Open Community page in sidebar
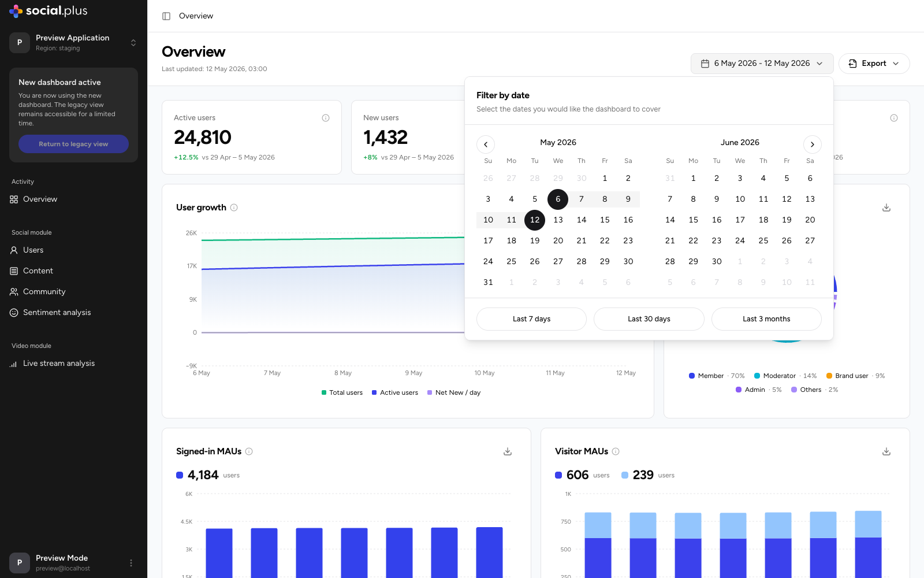The image size is (924, 578). (73, 292)
